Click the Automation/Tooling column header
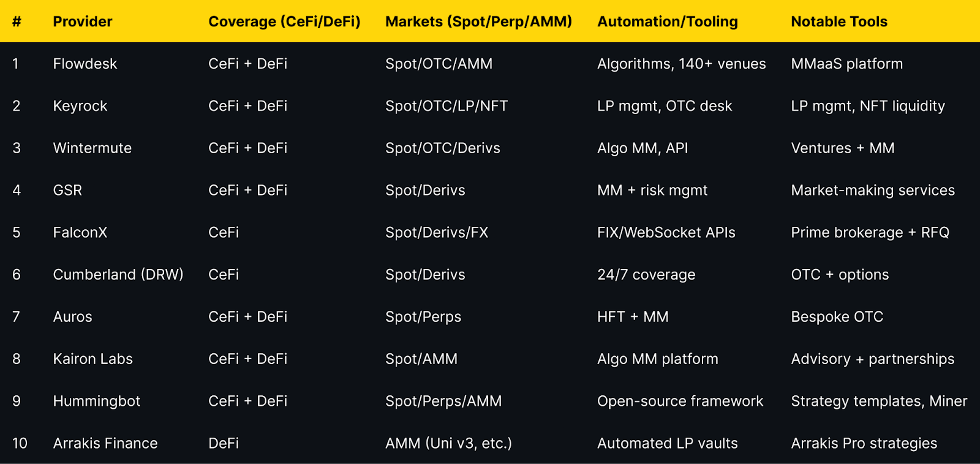 click(668, 21)
